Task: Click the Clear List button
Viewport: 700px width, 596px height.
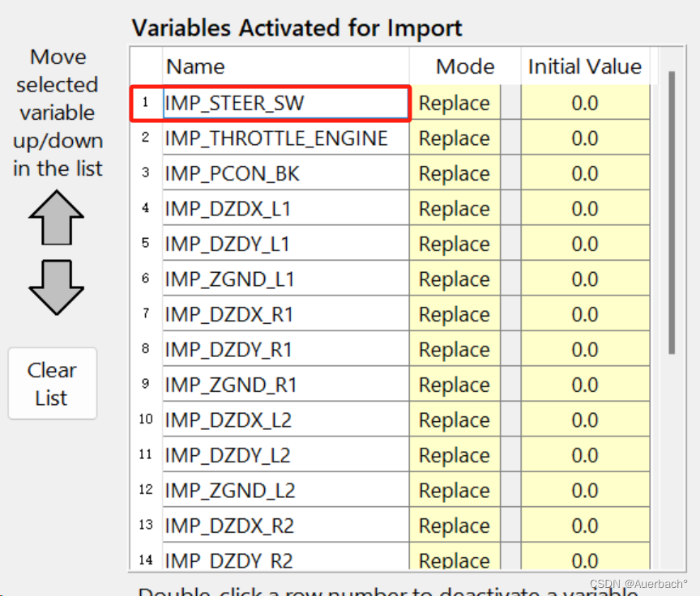Action: (52, 384)
